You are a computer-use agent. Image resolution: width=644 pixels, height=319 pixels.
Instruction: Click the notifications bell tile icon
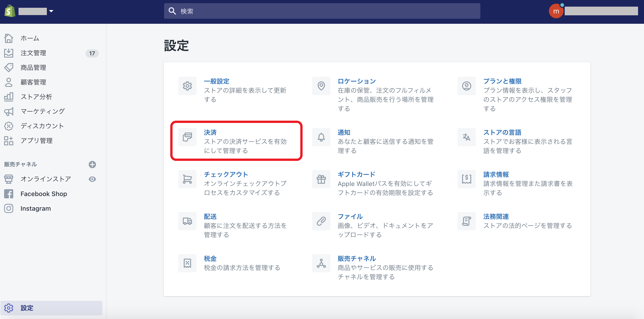(321, 137)
